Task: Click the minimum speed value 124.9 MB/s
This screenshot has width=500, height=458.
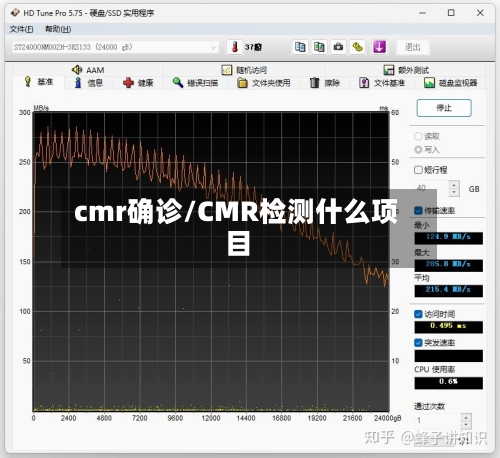Action: (x=448, y=238)
